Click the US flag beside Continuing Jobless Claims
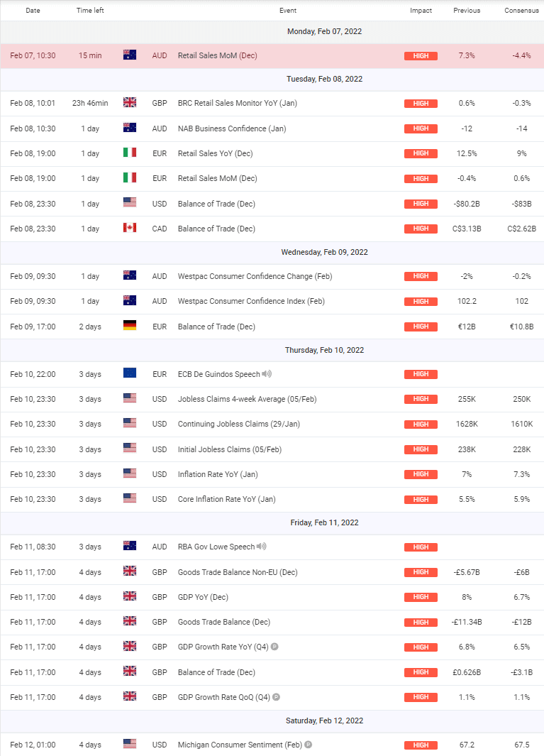 coord(130,423)
